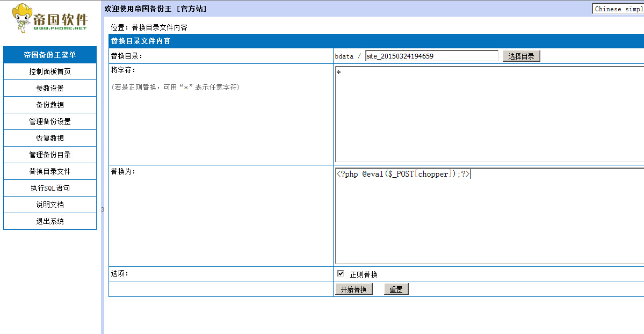The height and width of the screenshot is (334, 644).
Task: Click the bdata / path prefix text
Action: [x=348, y=56]
